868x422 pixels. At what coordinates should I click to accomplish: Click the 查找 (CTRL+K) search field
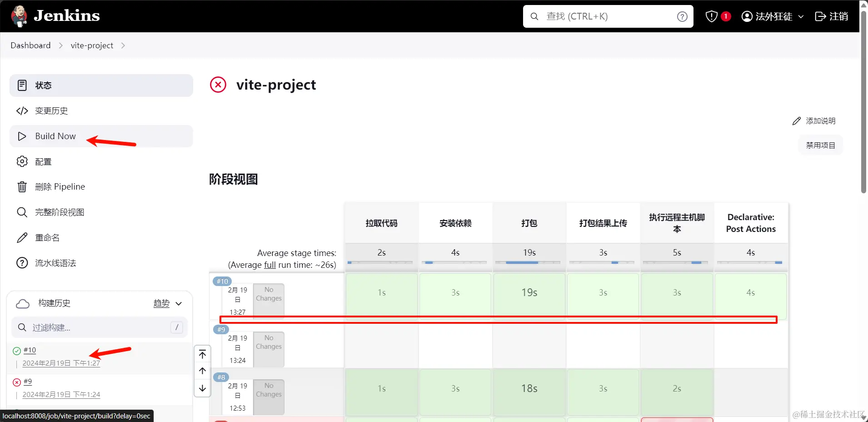click(608, 16)
